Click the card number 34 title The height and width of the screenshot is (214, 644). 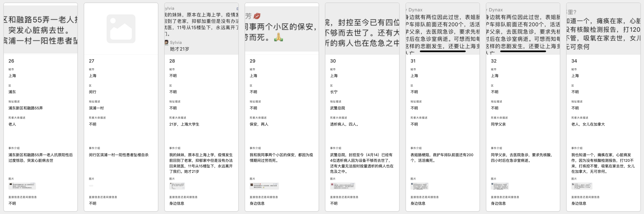pyautogui.click(x=574, y=61)
